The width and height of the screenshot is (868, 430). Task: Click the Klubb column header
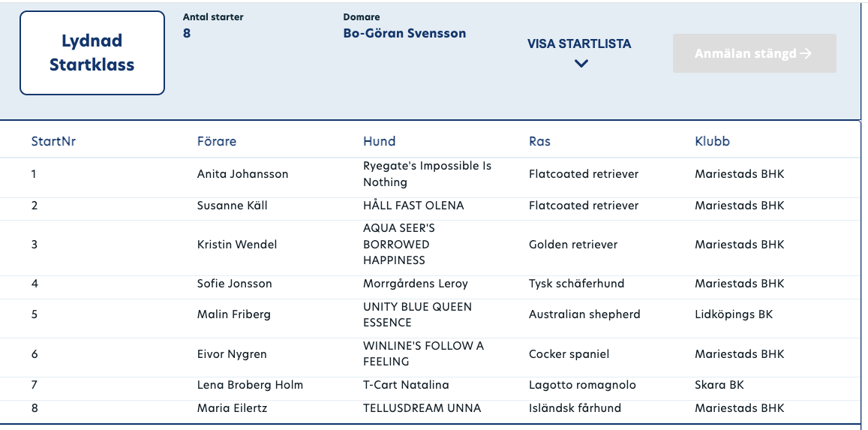[x=713, y=141]
